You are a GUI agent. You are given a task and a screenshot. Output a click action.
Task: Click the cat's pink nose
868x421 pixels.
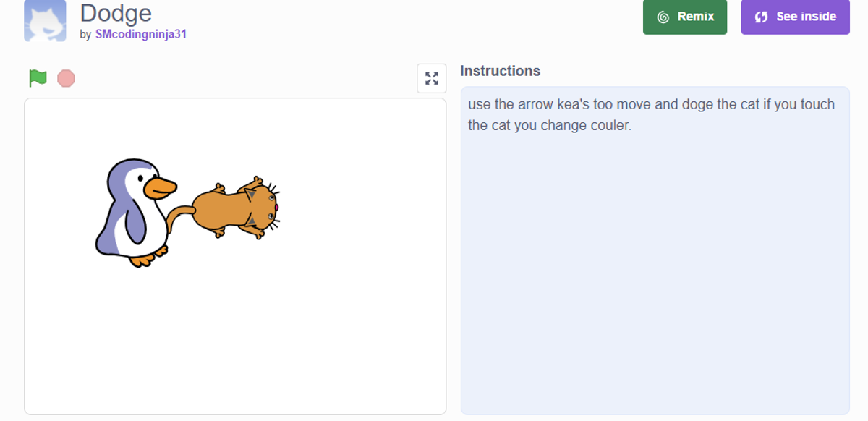click(x=276, y=208)
